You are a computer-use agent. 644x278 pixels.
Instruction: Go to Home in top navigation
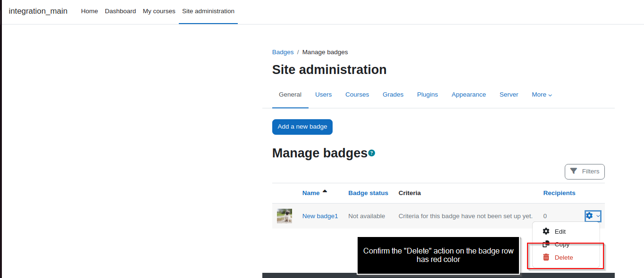90,11
